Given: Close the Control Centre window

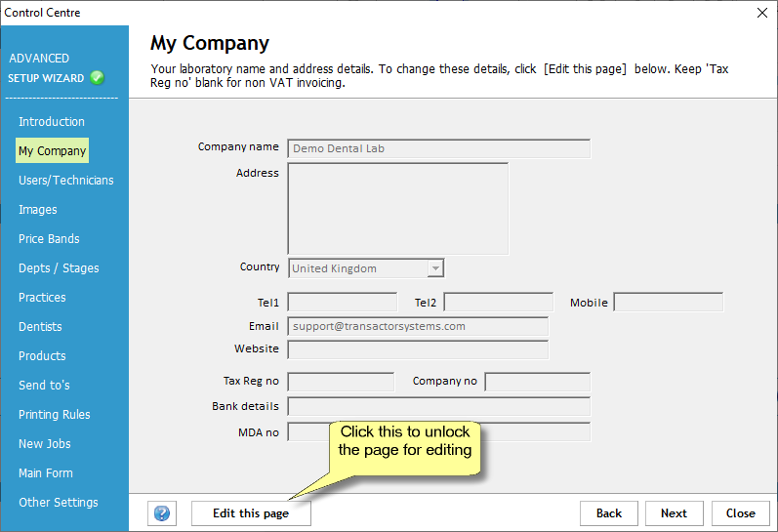Looking at the screenshot, I should [762, 13].
